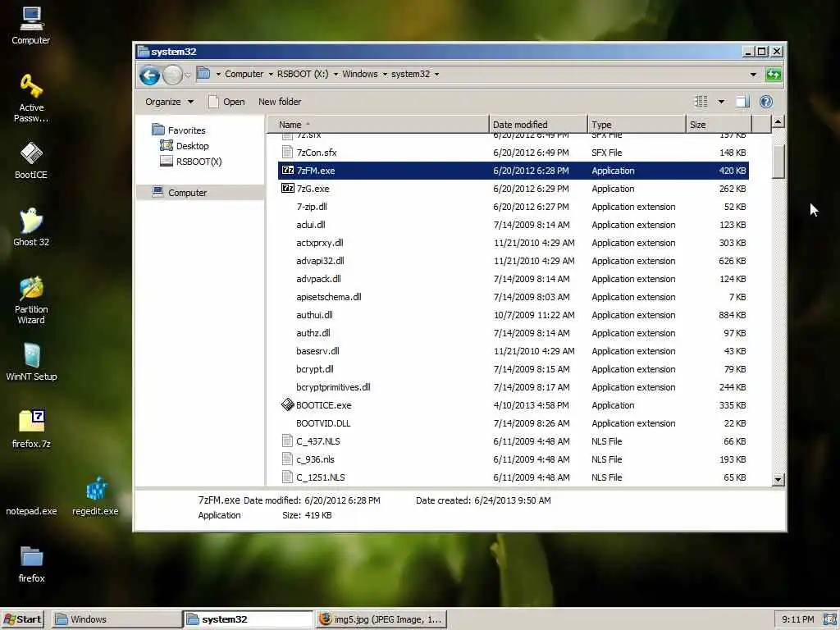
Task: Select the C_1251.NLS file name
Action: (x=321, y=477)
